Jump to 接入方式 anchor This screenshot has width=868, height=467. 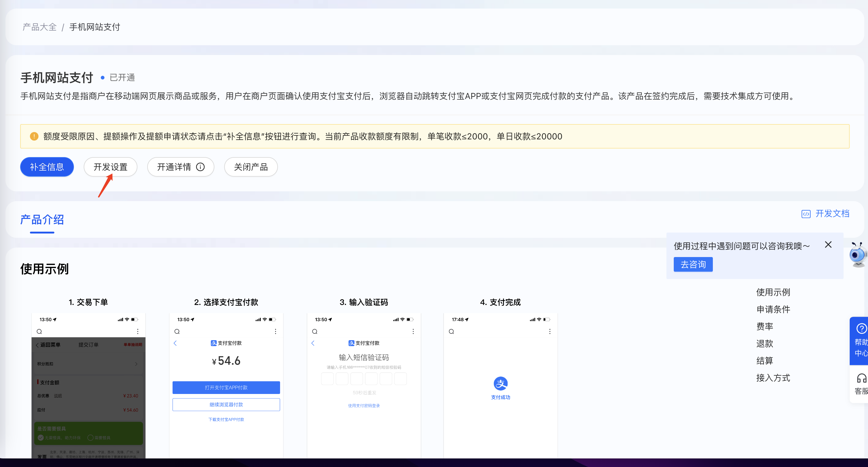pyautogui.click(x=773, y=378)
